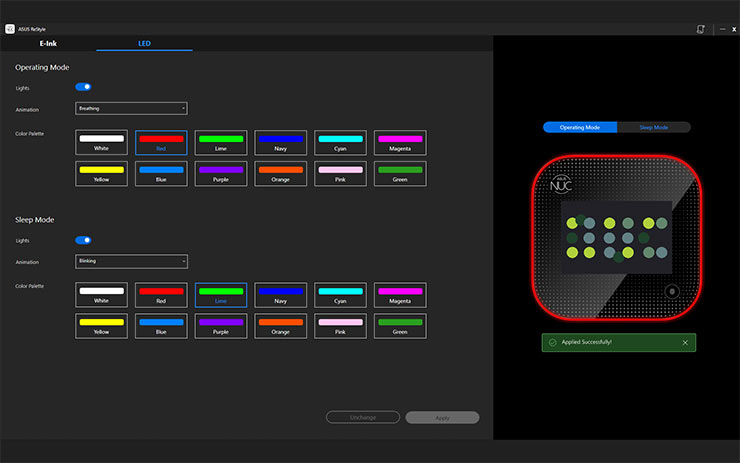Click the Unchange button
This screenshot has width=740, height=463.
362,417
